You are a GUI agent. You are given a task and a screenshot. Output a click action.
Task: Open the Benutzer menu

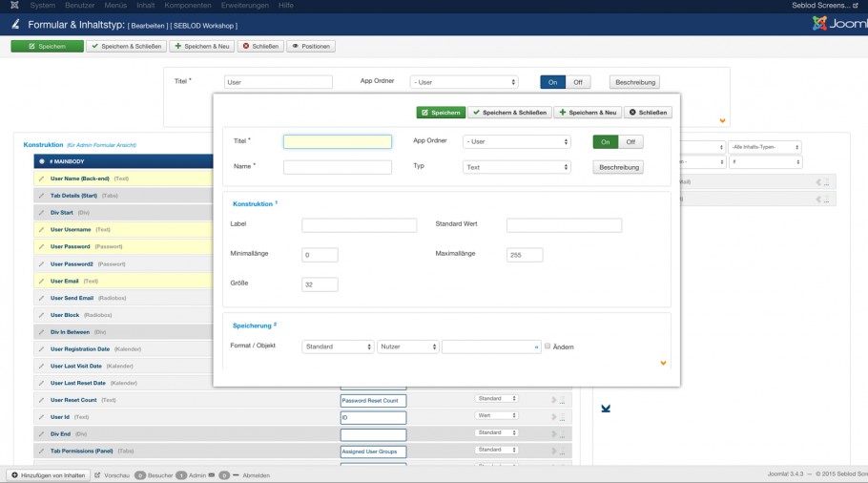click(x=80, y=5)
